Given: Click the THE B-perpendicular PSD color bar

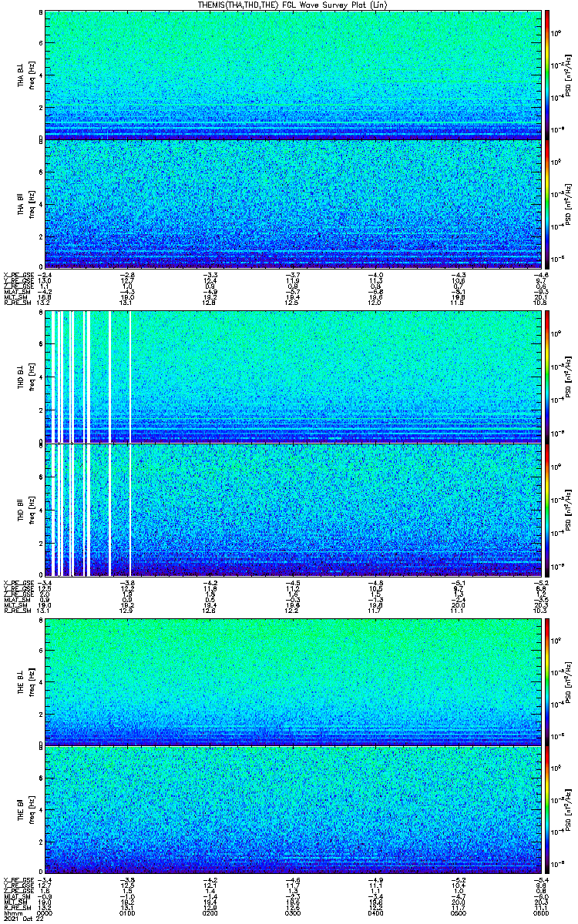Looking at the screenshot, I should [548, 681].
